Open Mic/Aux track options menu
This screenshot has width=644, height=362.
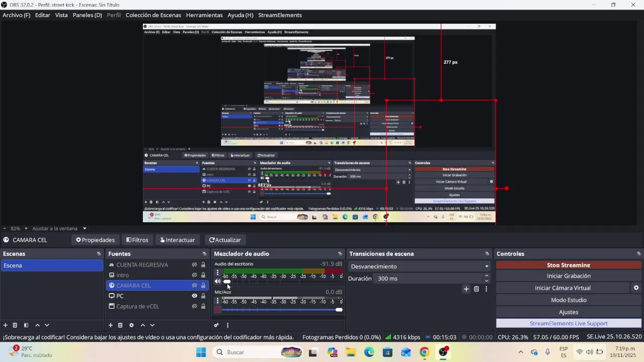217,301
